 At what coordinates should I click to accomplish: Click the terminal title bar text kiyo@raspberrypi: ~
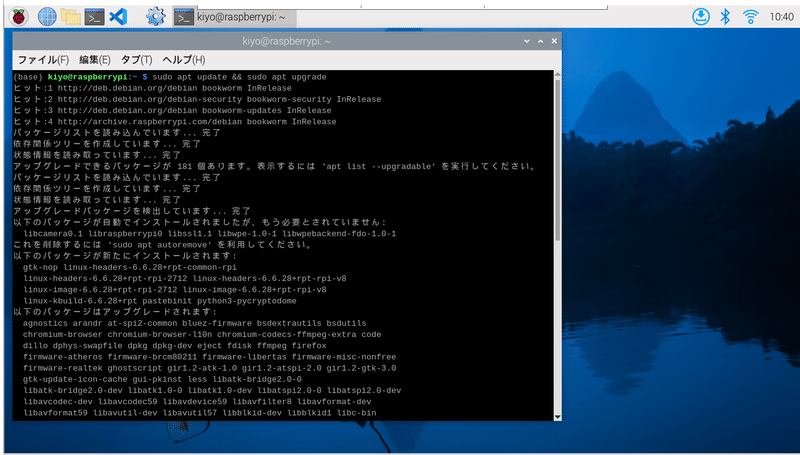coord(286,41)
